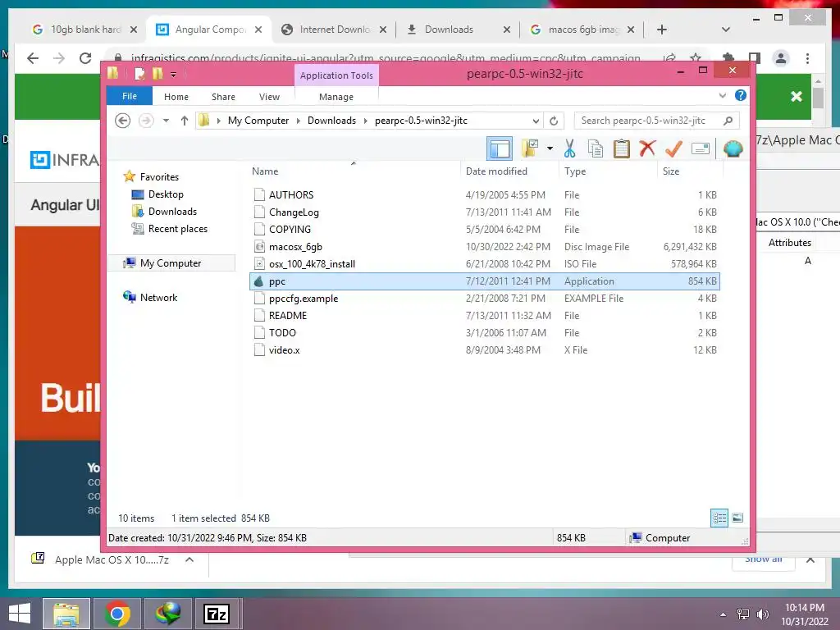Switch to Details view in status bar
This screenshot has width=840, height=630.
pos(719,518)
